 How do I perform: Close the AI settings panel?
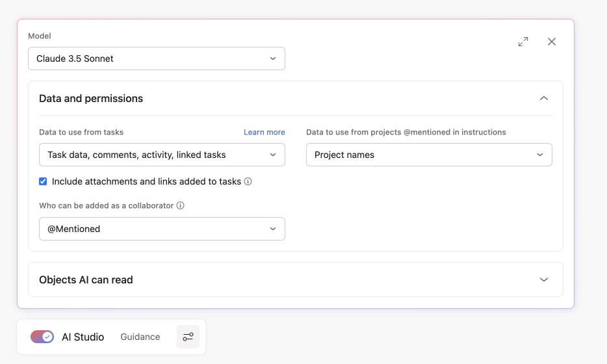click(x=552, y=42)
